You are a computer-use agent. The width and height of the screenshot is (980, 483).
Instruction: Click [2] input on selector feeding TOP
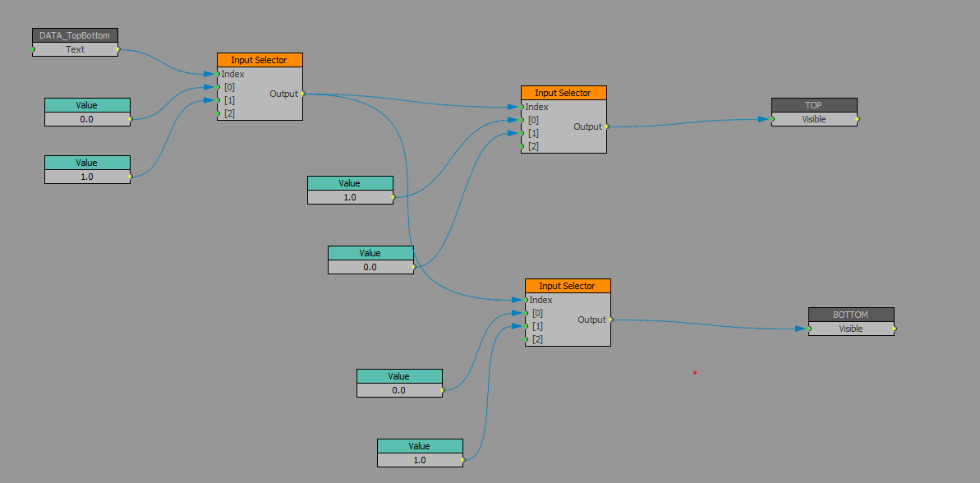pyautogui.click(x=522, y=146)
